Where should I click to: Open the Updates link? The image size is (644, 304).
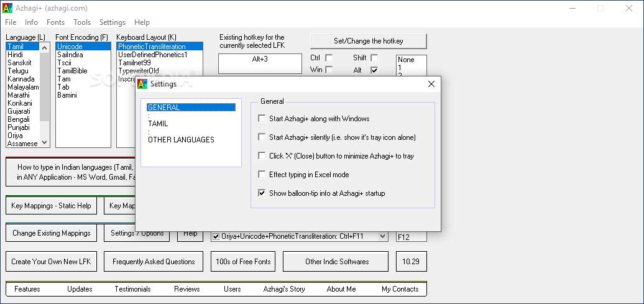tap(80, 289)
